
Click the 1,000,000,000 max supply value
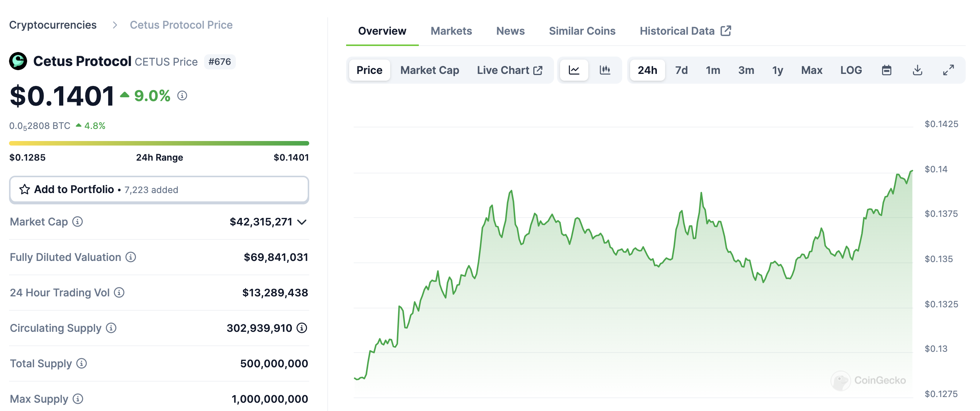coord(270,399)
